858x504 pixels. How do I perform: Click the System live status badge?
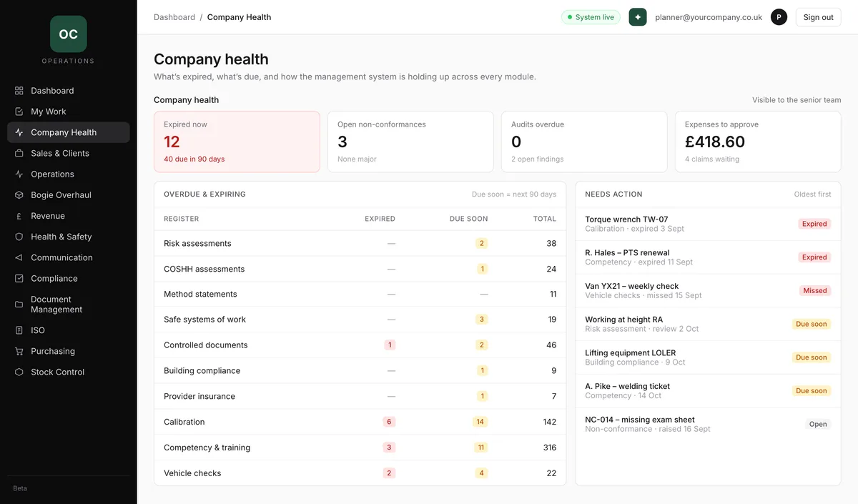click(x=591, y=17)
